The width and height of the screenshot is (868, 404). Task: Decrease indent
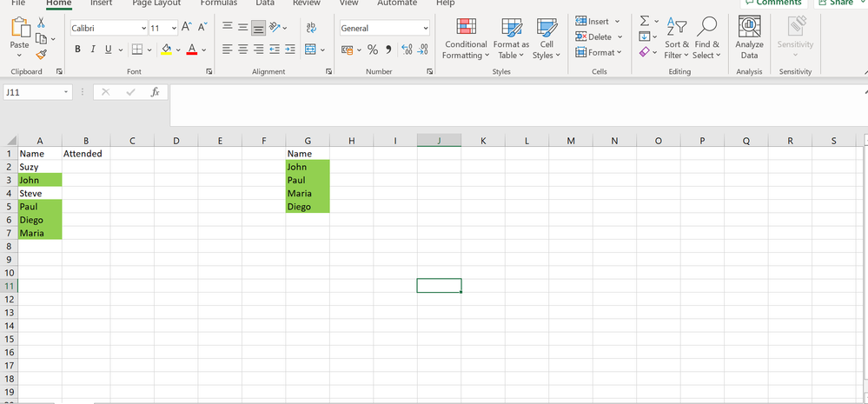pyautogui.click(x=275, y=50)
